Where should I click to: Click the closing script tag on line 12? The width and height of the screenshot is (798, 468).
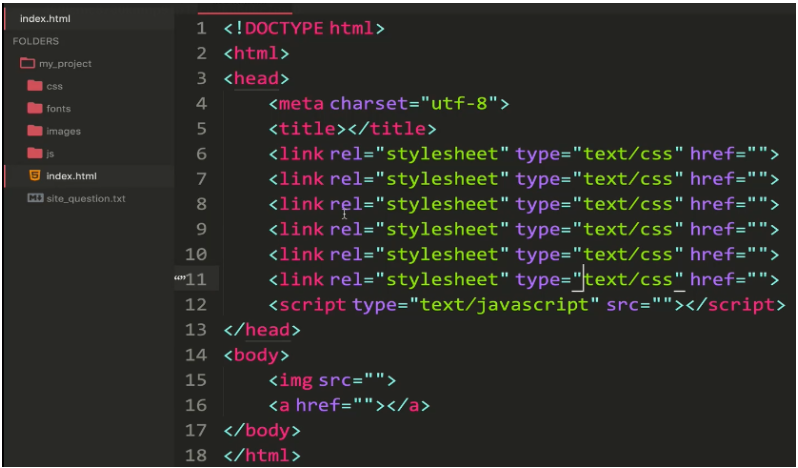[736, 304]
